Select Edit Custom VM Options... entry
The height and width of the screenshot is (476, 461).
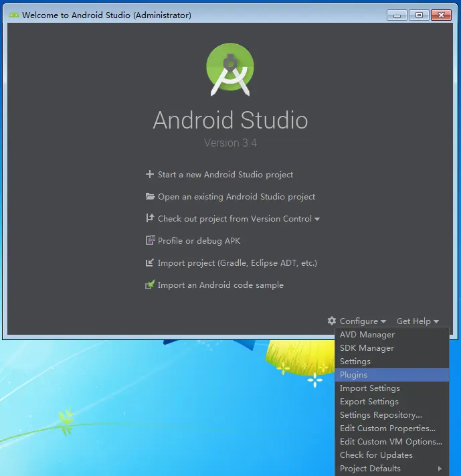click(392, 442)
